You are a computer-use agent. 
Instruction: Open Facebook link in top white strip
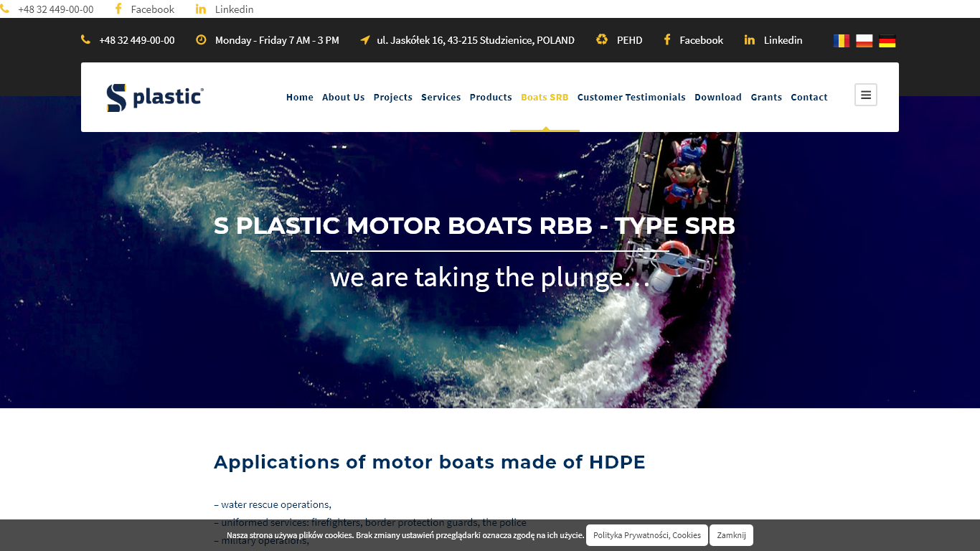[153, 9]
